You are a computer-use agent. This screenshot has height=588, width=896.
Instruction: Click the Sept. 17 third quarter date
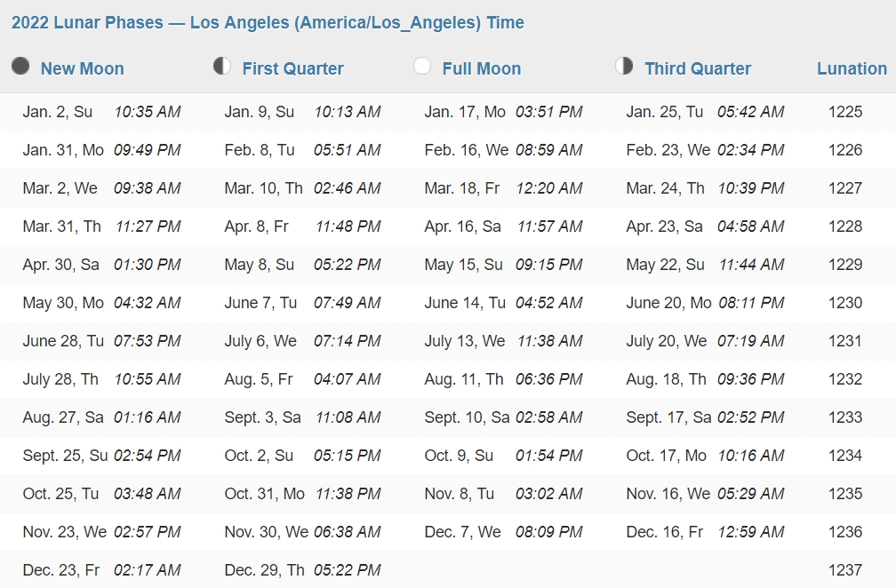(668, 417)
